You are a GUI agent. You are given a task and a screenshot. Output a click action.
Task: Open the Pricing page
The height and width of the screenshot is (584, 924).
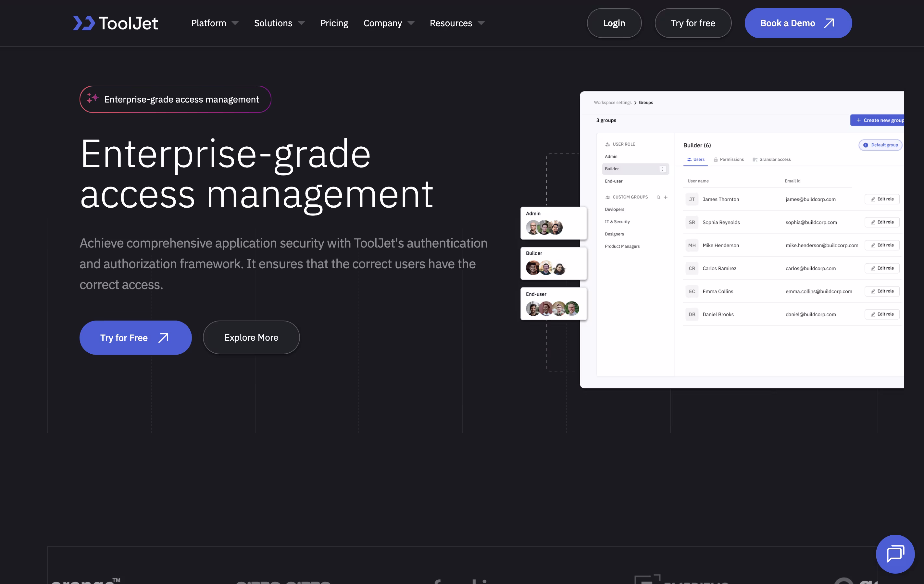click(334, 23)
